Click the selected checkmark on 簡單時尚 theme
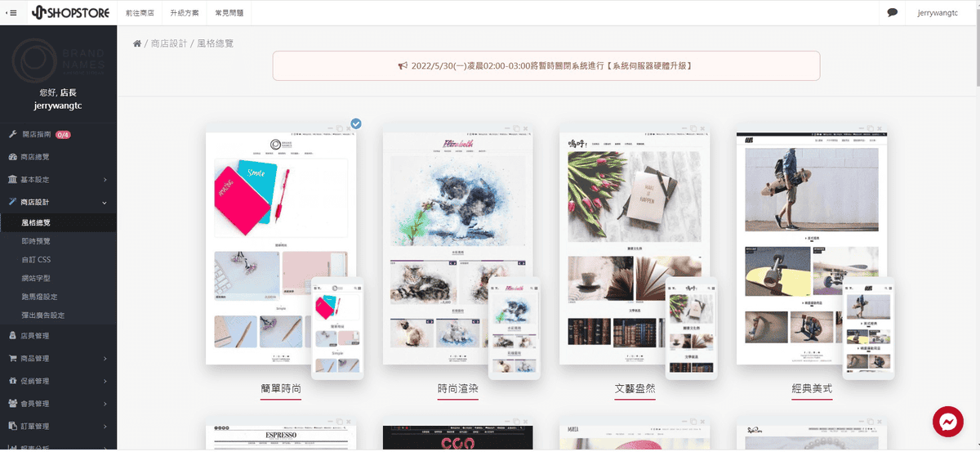Screen dimensions: 980x452 tap(356, 124)
